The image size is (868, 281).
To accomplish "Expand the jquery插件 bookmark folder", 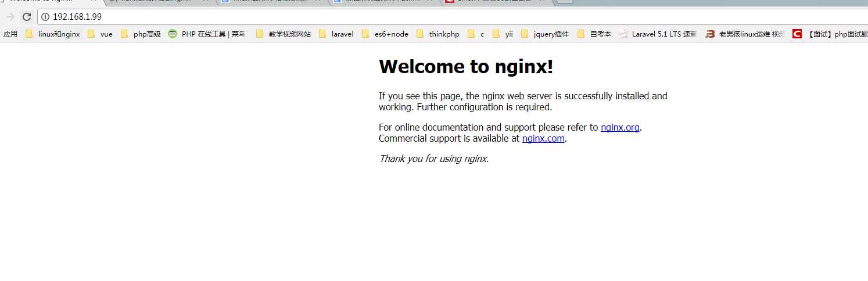I will pyautogui.click(x=545, y=34).
